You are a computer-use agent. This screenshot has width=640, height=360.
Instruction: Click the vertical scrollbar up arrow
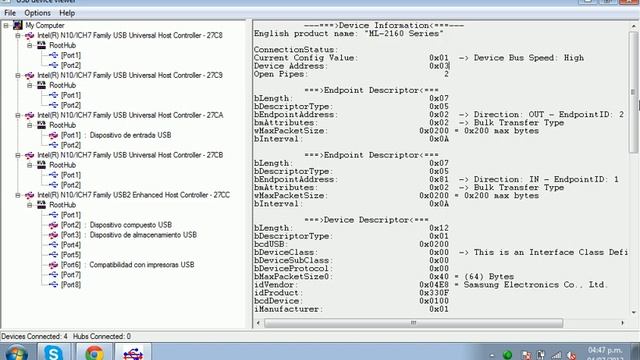coord(633,26)
